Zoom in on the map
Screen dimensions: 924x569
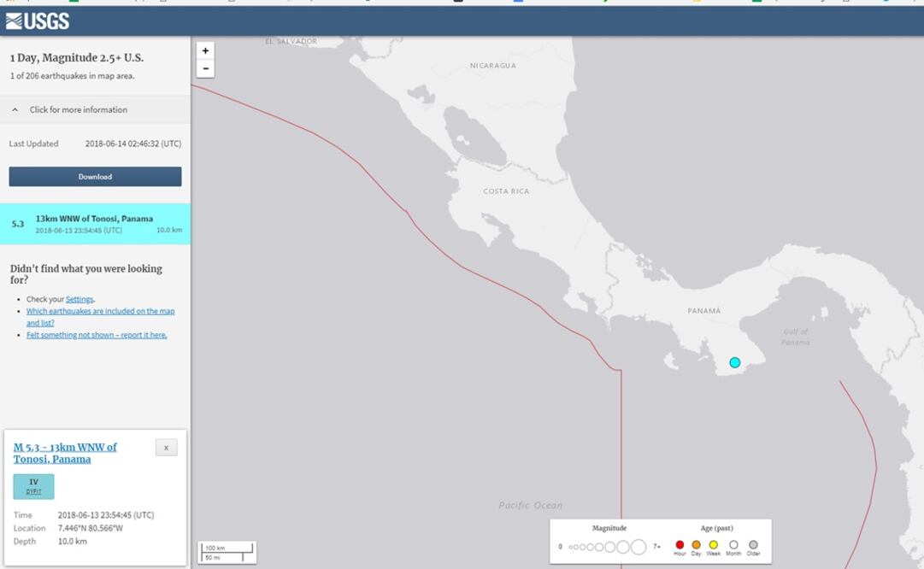click(x=205, y=51)
